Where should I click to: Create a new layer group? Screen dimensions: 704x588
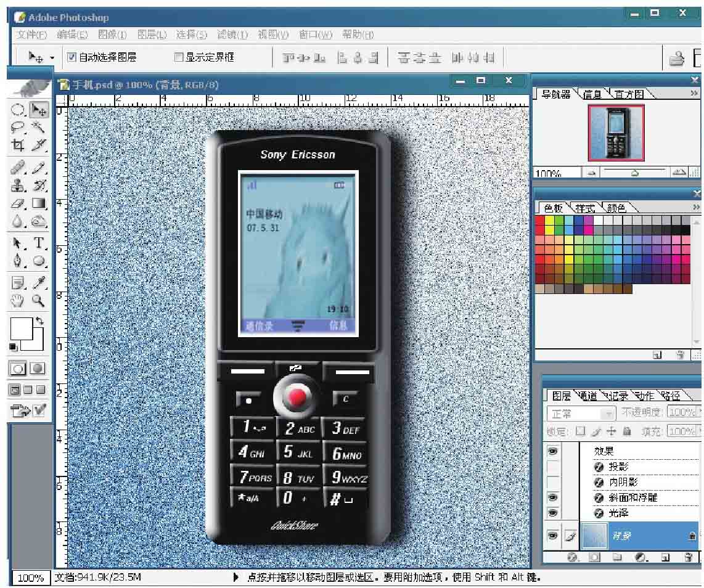point(617,557)
